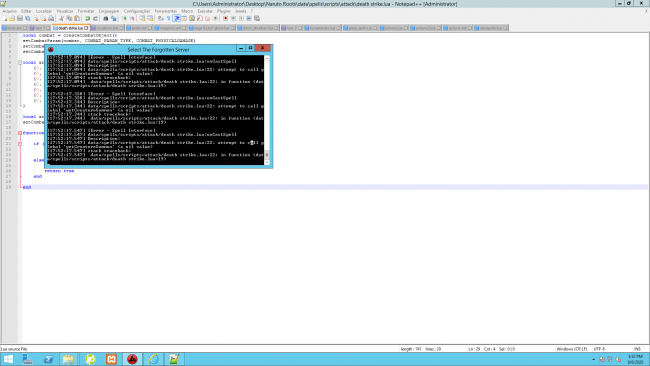The height and width of the screenshot is (366, 650).
Task: Close the death strike.lua tab
Action: 86,28
